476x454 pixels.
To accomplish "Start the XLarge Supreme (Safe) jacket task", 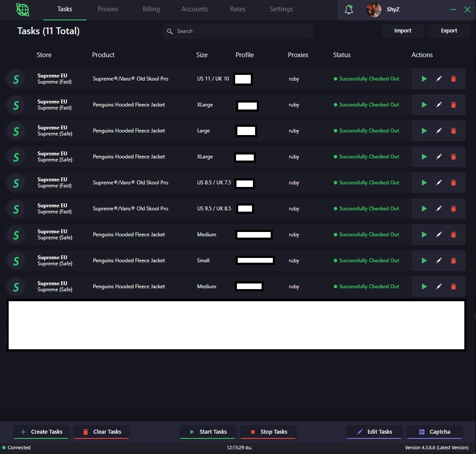I will pyautogui.click(x=424, y=157).
